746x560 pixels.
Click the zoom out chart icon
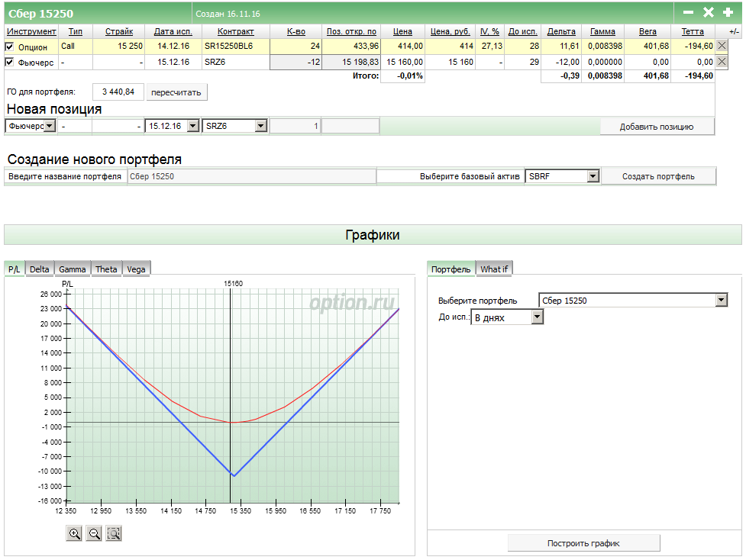(x=94, y=534)
